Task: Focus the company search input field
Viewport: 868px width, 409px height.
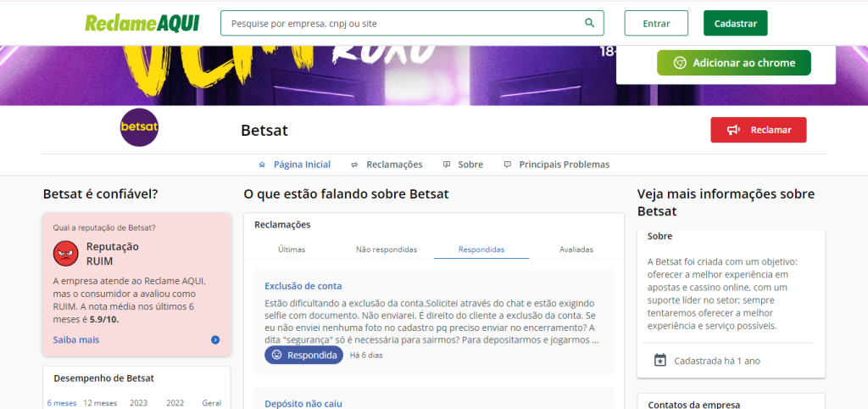Action: (x=412, y=23)
